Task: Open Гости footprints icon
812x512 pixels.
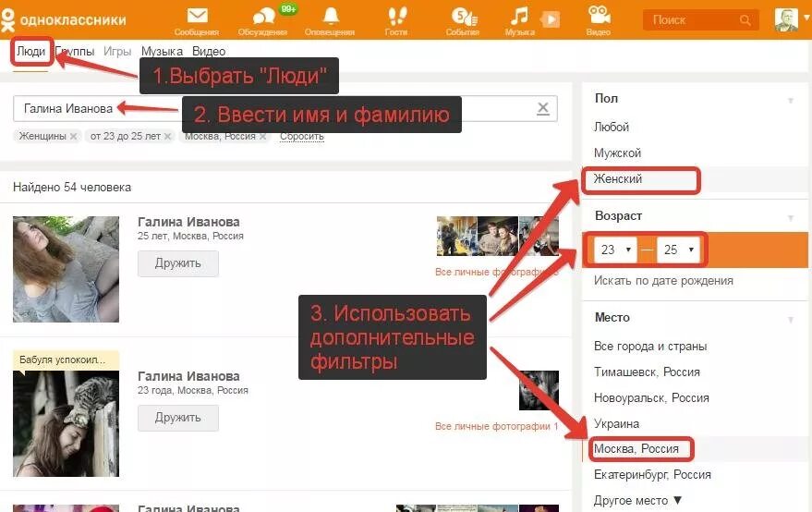Action: (396, 16)
